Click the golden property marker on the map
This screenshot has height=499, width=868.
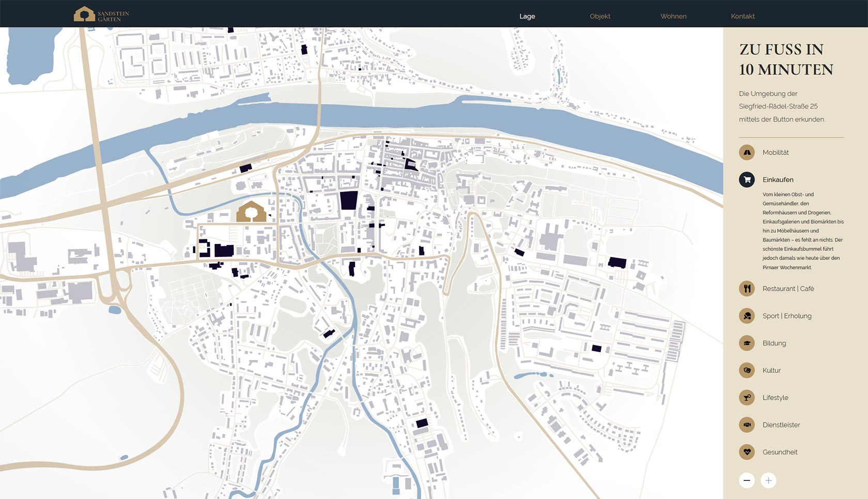point(251,212)
